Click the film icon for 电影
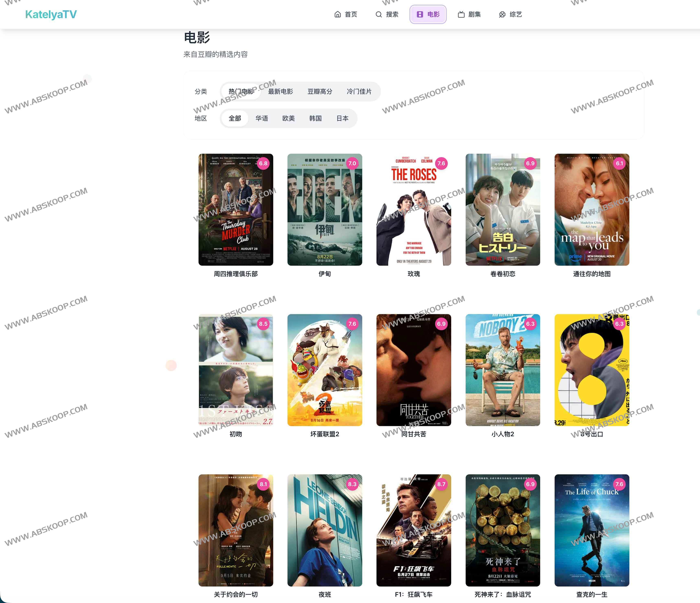The image size is (700, 603). point(420,14)
